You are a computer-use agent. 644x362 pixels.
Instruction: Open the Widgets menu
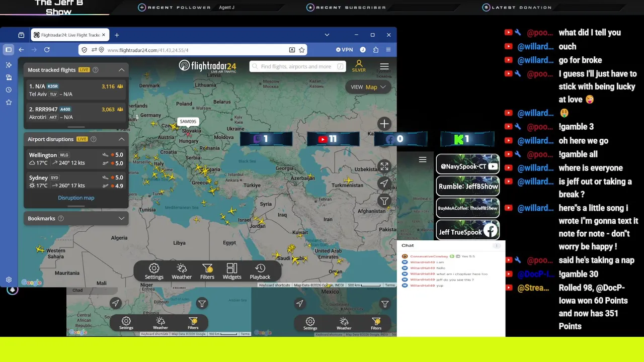tap(232, 271)
